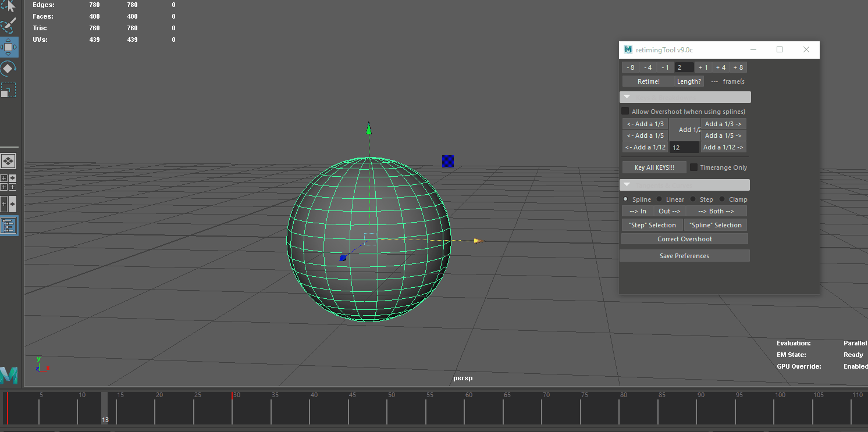Select the Spline tangent radio button
The width and height of the screenshot is (868, 432).
[625, 199]
